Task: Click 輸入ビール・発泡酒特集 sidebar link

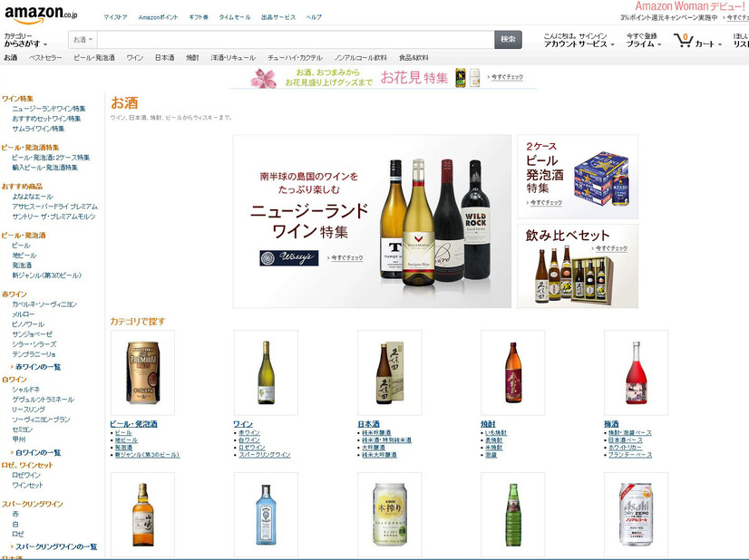Action: pos(45,168)
